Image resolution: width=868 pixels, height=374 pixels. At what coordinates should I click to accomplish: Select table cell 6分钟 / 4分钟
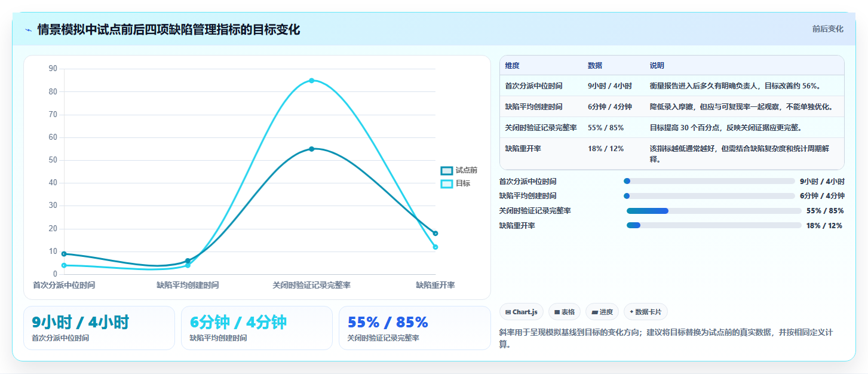pos(610,107)
